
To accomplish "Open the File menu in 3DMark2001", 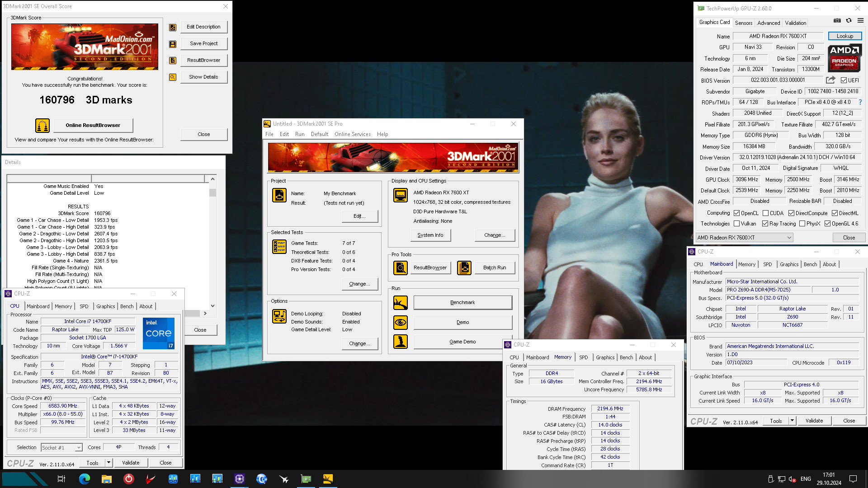I will tap(269, 134).
